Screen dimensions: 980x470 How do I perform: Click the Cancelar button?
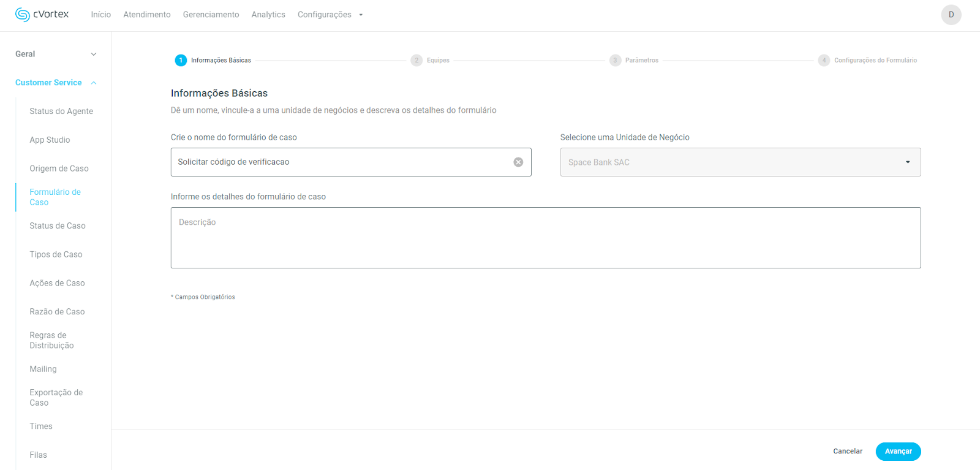(847, 452)
